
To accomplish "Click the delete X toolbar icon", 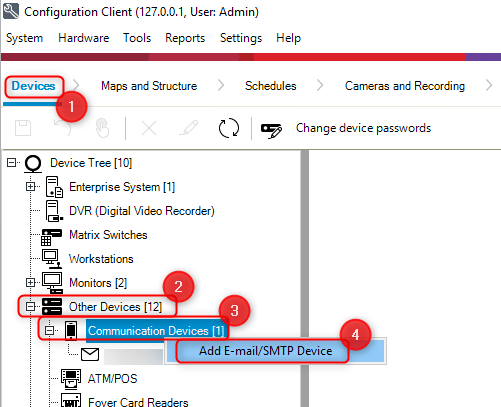I will point(149,128).
